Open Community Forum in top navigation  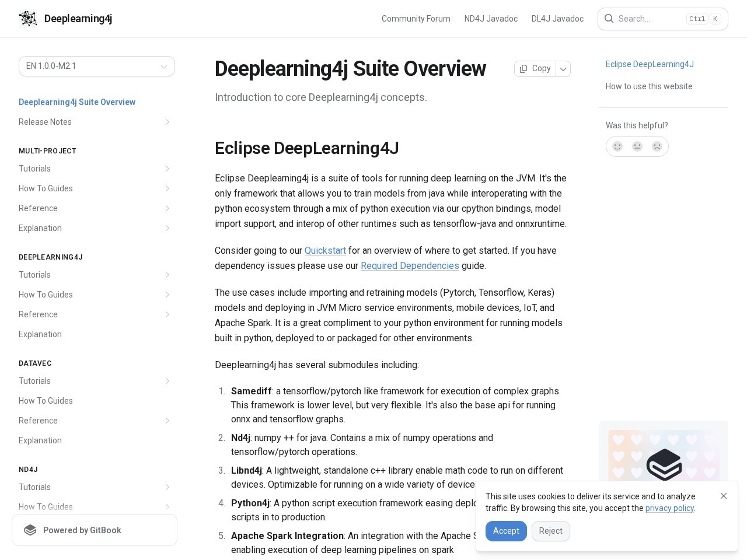click(416, 19)
